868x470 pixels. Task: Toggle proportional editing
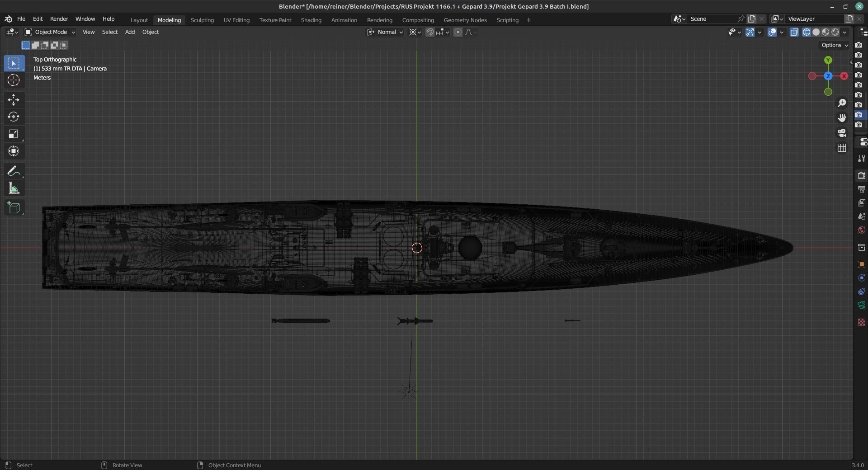(x=458, y=32)
